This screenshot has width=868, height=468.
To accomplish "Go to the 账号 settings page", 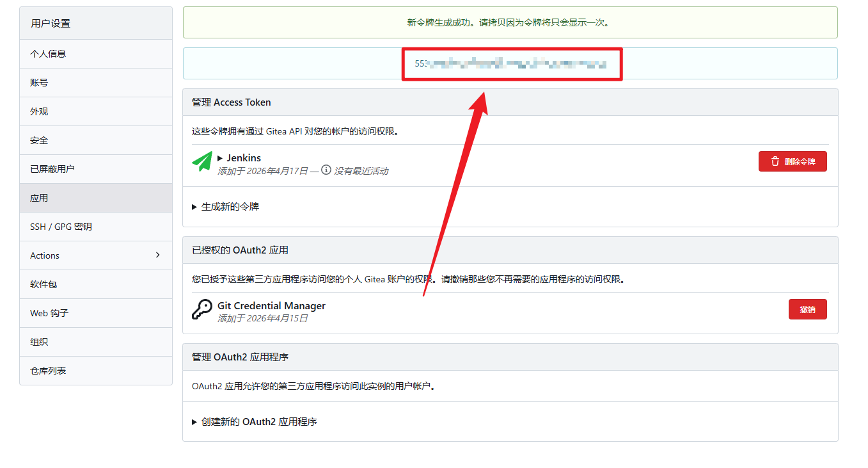I will point(39,83).
